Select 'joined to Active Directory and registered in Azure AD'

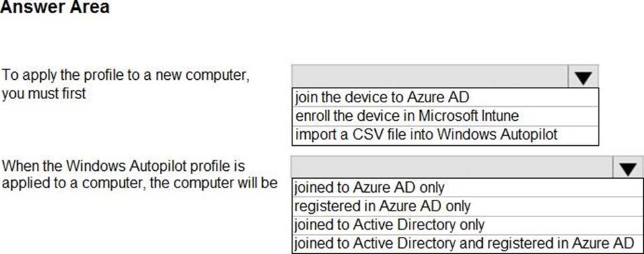pyautogui.click(x=468, y=243)
